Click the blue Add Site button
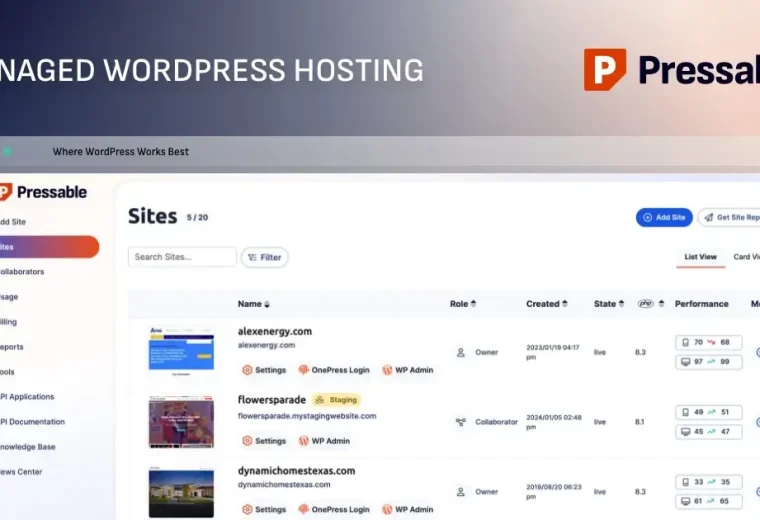Viewport: 760px width, 520px height. point(664,218)
